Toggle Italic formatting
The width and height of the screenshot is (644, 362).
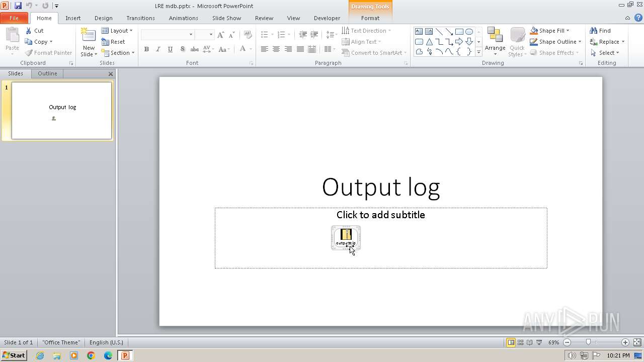tap(158, 49)
